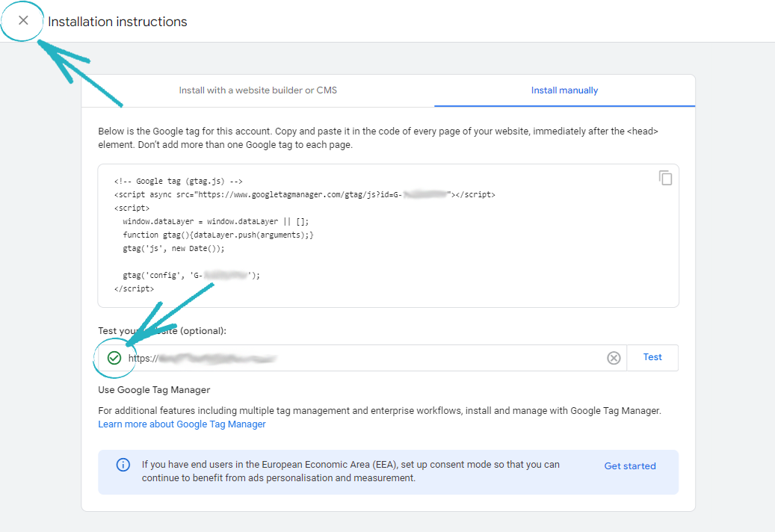Copy the Google tag code snippet
This screenshot has height=532, width=775.
pos(665,178)
